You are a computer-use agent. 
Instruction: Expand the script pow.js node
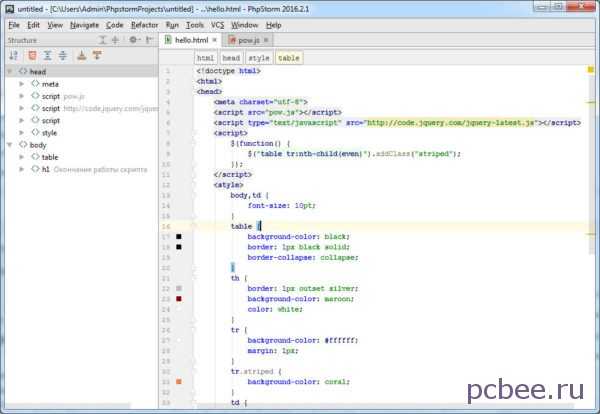click(x=21, y=96)
